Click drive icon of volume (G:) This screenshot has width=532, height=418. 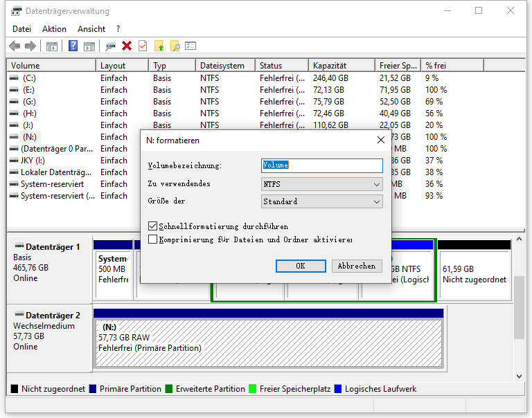pos(14,101)
